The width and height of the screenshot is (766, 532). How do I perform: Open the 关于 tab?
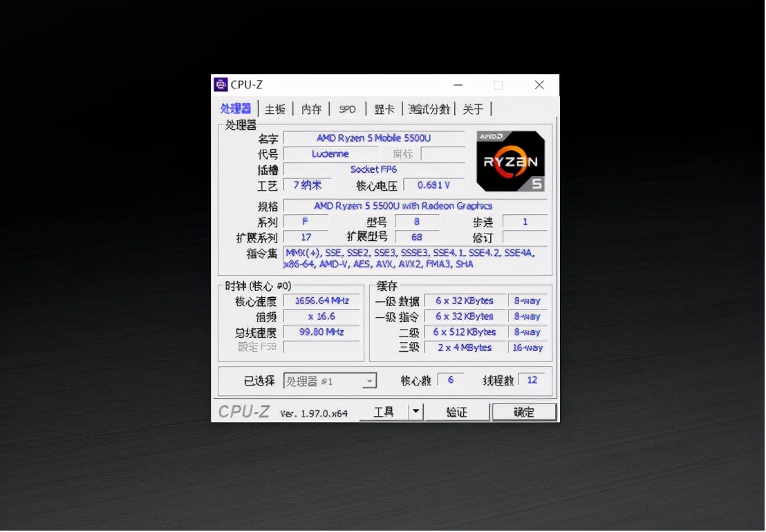click(x=473, y=108)
